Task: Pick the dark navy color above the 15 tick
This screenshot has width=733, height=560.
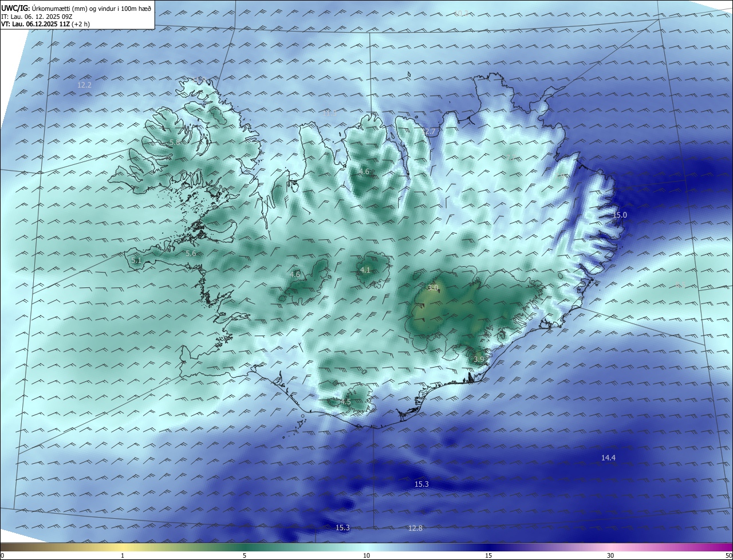Action: [x=488, y=547]
